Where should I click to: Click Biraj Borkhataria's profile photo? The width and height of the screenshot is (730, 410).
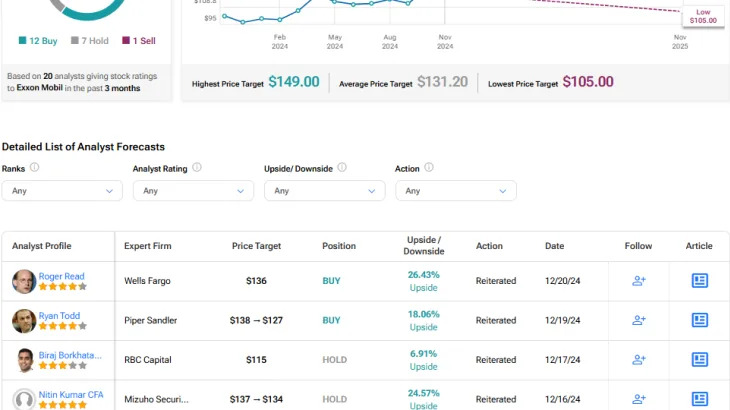pyautogui.click(x=24, y=360)
